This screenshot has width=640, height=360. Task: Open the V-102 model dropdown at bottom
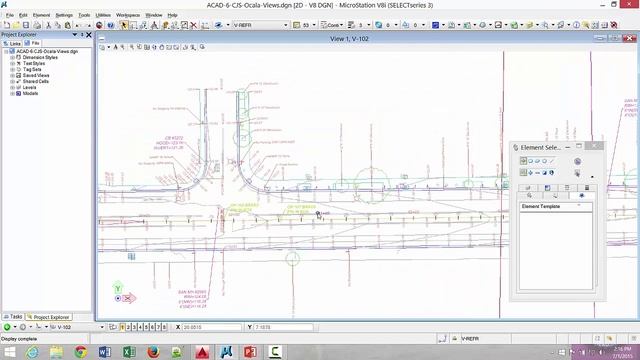coord(102,327)
